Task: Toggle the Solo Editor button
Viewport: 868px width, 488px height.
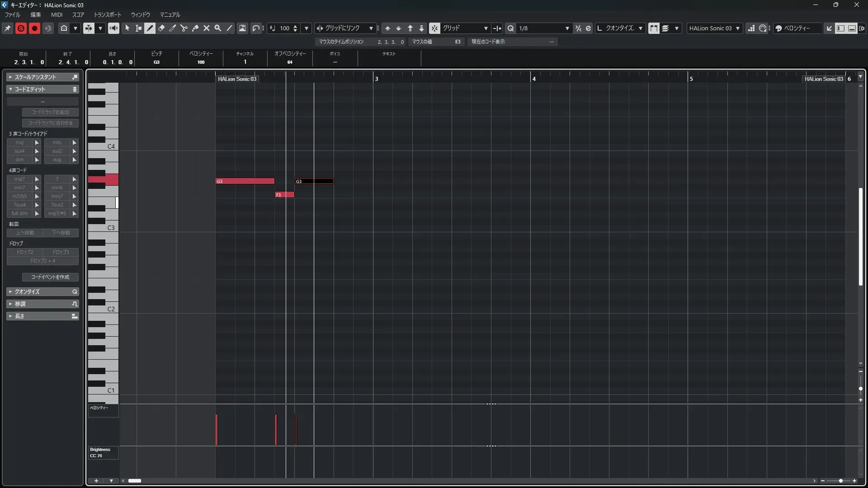Action: pos(21,28)
